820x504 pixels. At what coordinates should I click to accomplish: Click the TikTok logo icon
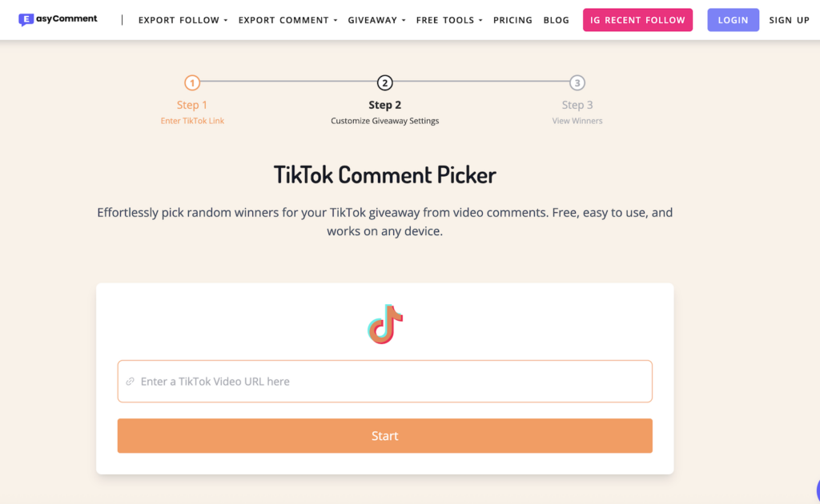coord(385,324)
